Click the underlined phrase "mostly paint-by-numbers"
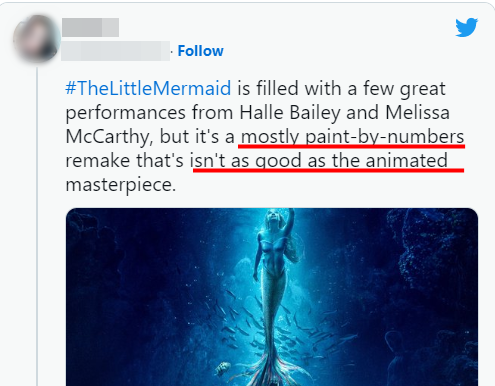 (352, 137)
